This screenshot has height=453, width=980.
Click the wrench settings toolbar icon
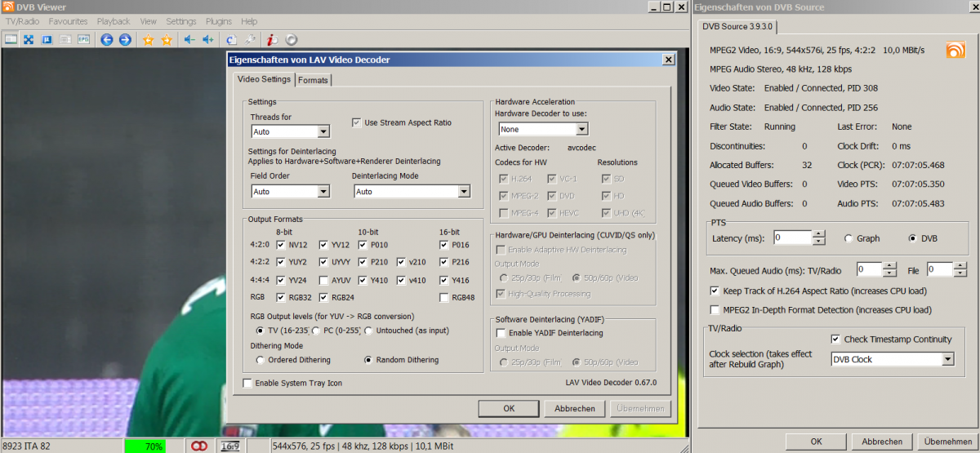(250, 39)
